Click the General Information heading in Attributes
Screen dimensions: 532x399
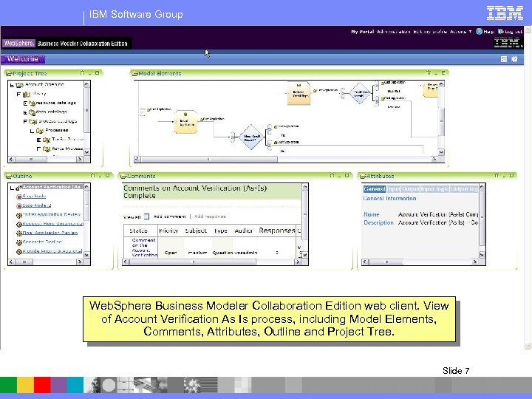(x=389, y=199)
